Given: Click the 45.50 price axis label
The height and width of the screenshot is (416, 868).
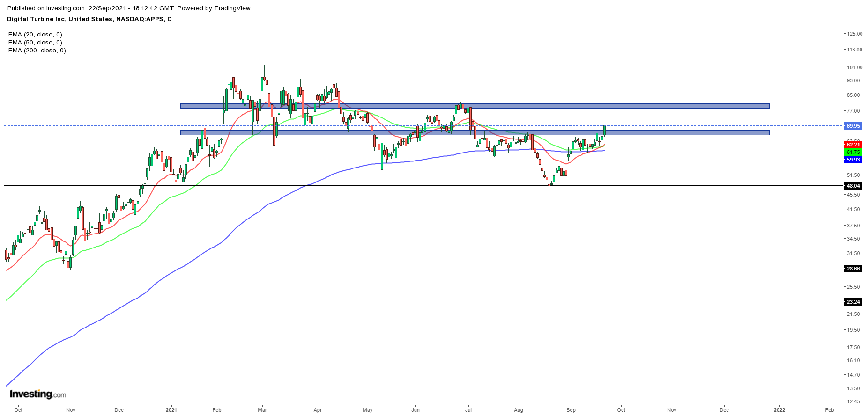Looking at the screenshot, I should (x=853, y=195).
